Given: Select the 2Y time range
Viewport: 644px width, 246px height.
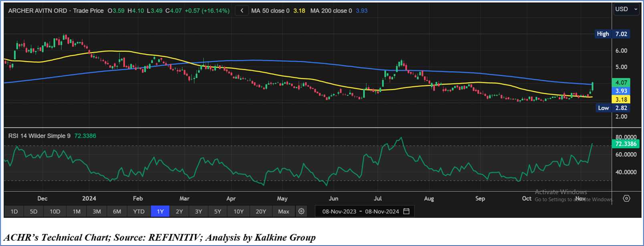Looking at the screenshot, I should click(179, 211).
